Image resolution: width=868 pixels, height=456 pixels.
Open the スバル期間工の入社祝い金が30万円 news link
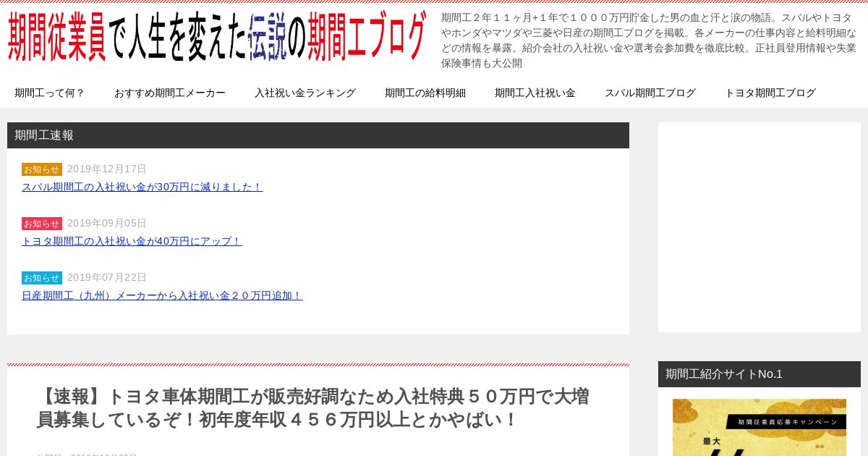[x=142, y=187]
